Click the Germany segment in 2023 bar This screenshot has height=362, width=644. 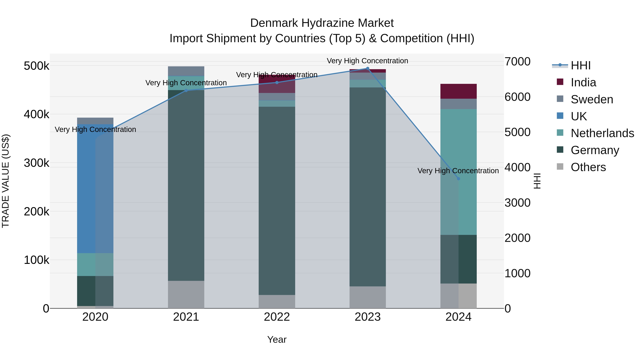coord(367,187)
